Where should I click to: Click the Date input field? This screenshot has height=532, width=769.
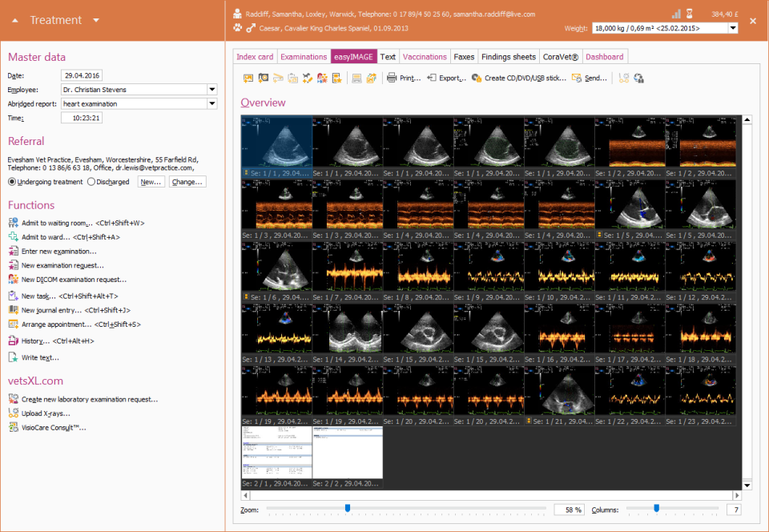pyautogui.click(x=82, y=75)
